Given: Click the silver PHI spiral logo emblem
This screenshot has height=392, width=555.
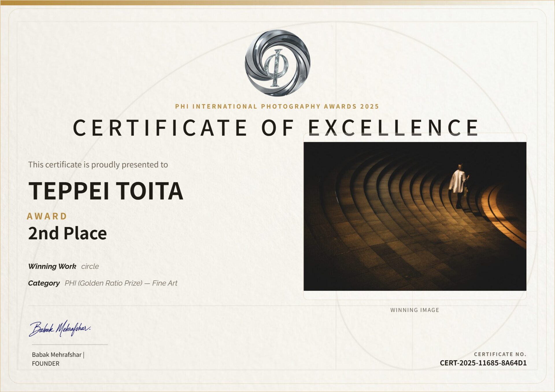Looking at the screenshot, I should point(277,63).
